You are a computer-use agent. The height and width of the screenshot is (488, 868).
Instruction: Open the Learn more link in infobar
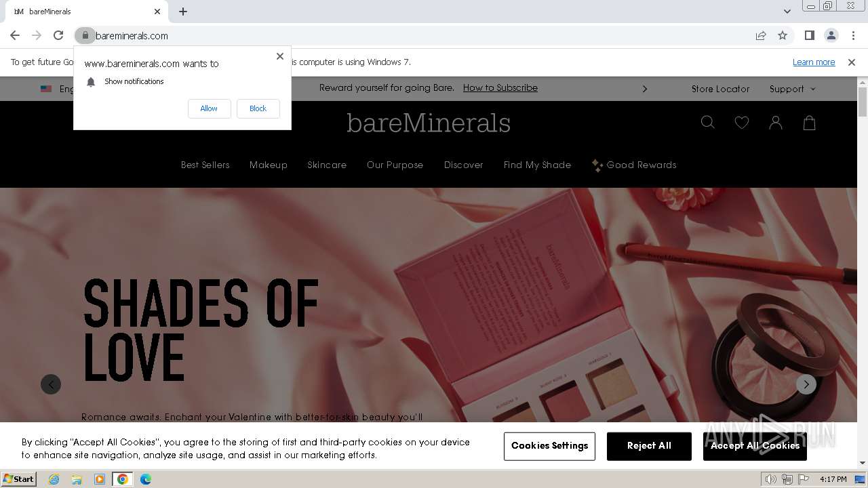[x=814, y=62]
